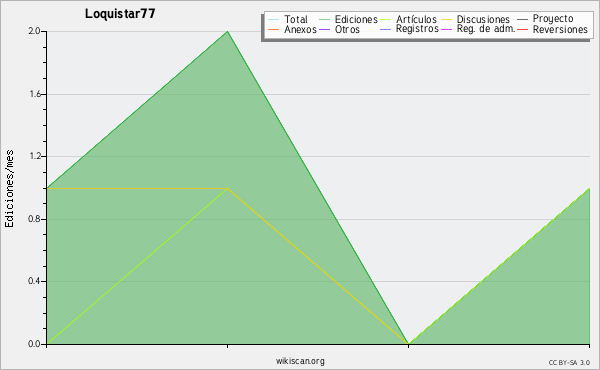Click the red Reversiones legend line

point(523,29)
